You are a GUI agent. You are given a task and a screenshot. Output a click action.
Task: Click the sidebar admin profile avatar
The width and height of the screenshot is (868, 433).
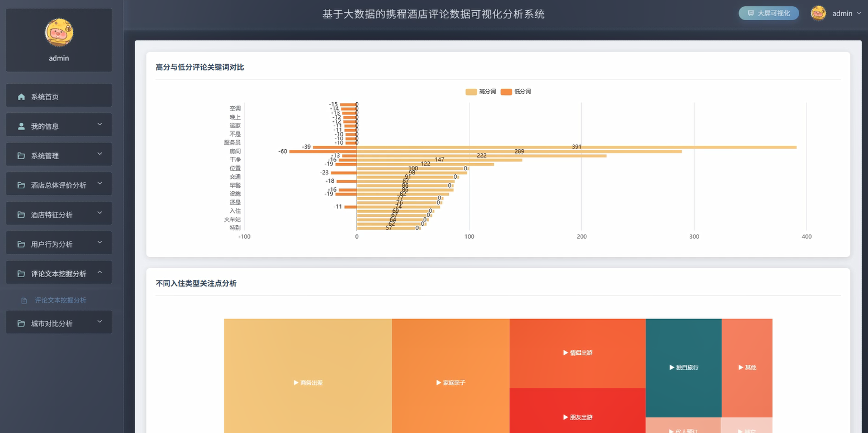coord(59,32)
